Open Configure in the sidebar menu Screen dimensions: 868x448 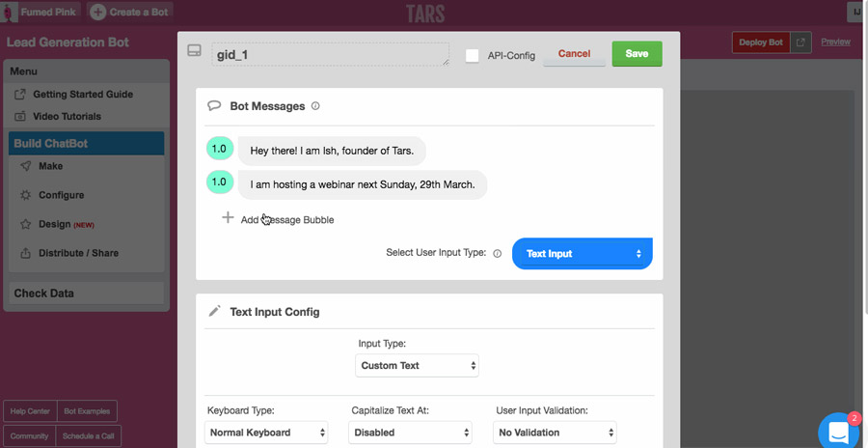pyautogui.click(x=61, y=195)
